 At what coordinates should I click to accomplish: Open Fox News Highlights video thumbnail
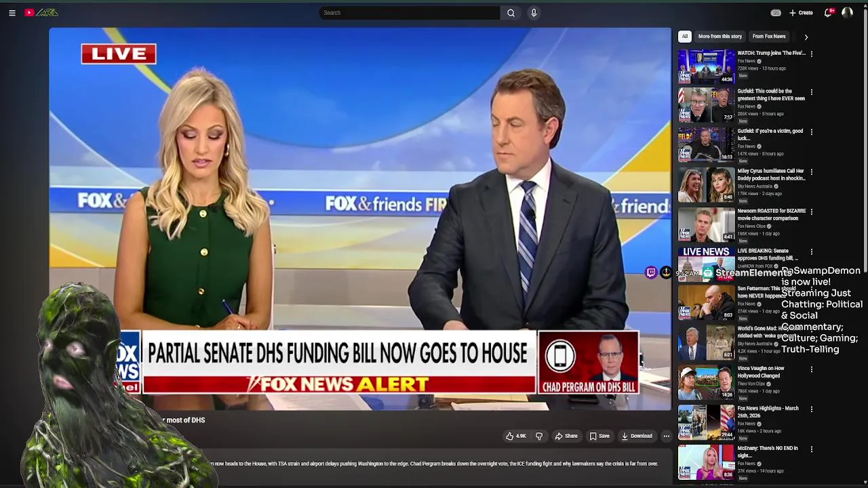[x=706, y=422]
